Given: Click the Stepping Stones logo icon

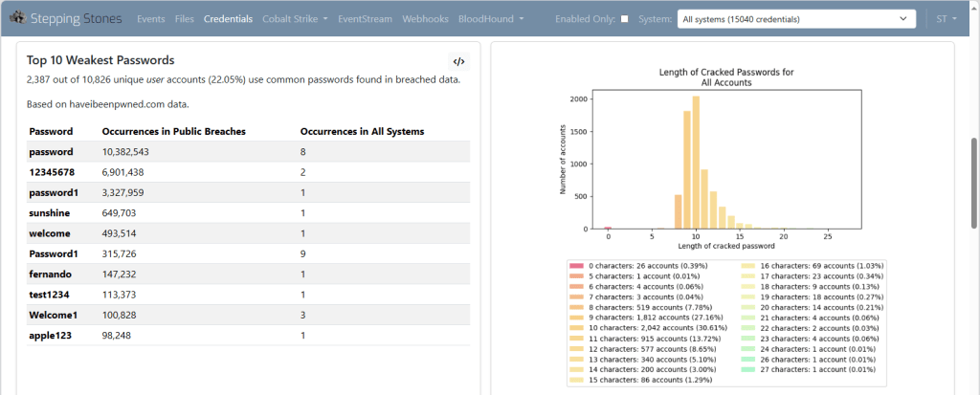Looking at the screenshot, I should 16,18.
